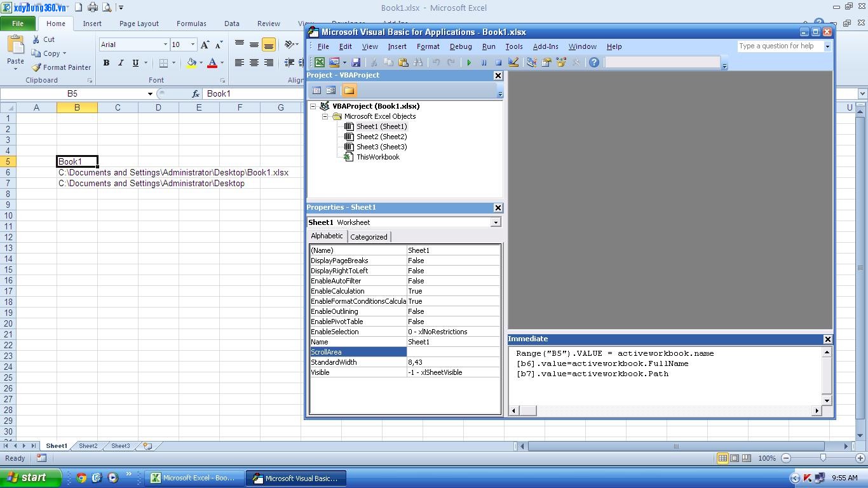Click Copy button in Excel clipboard group
Image resolution: width=868 pixels, height=488 pixels.
50,53
